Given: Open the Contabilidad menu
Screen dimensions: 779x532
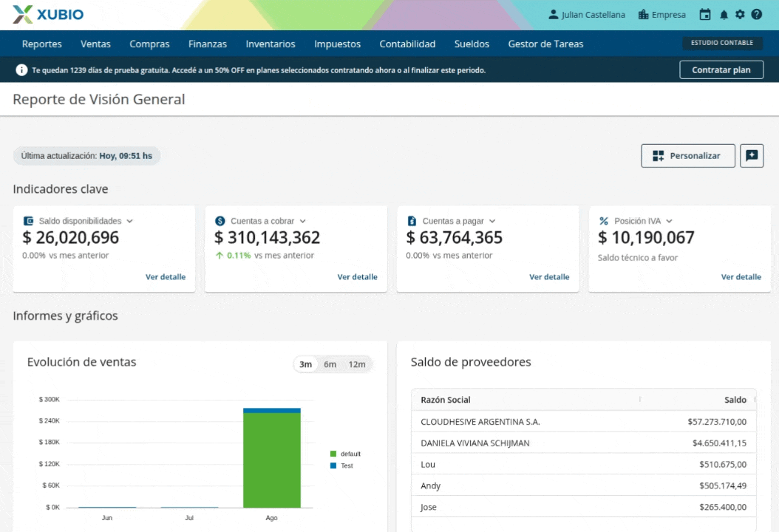Looking at the screenshot, I should [x=407, y=44].
